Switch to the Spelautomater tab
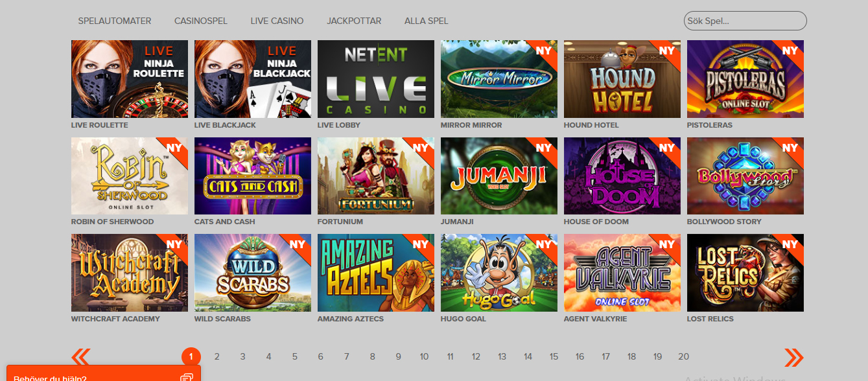 coord(115,21)
